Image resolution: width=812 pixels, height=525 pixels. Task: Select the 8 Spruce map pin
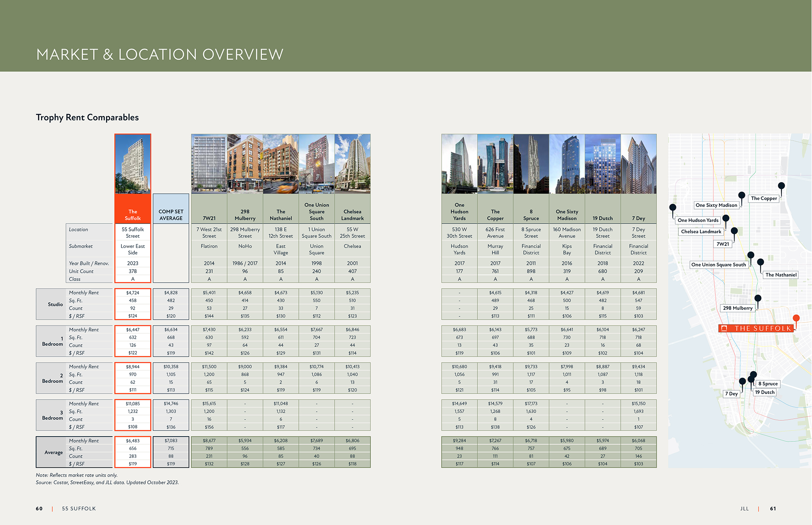754,373
